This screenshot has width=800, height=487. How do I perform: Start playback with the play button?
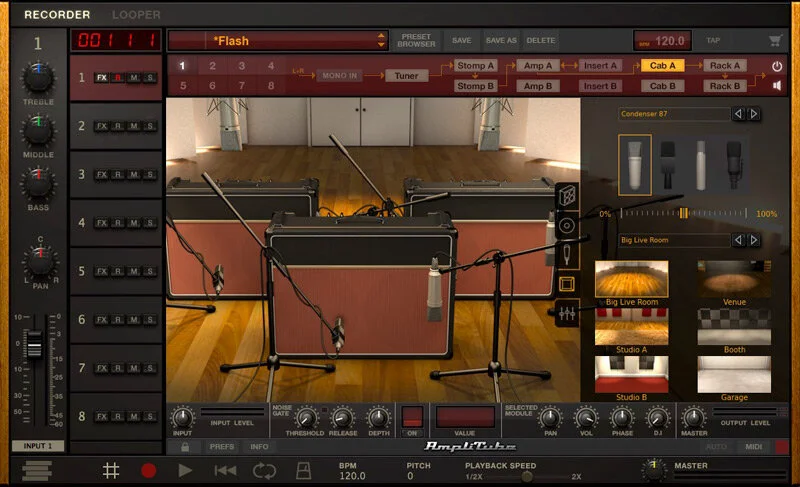point(185,470)
